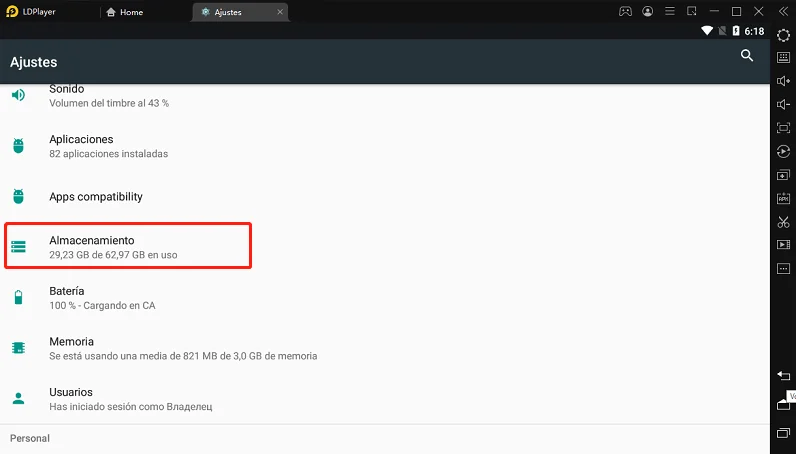
Task: Click the Apps compatibility android icon
Action: 18,196
